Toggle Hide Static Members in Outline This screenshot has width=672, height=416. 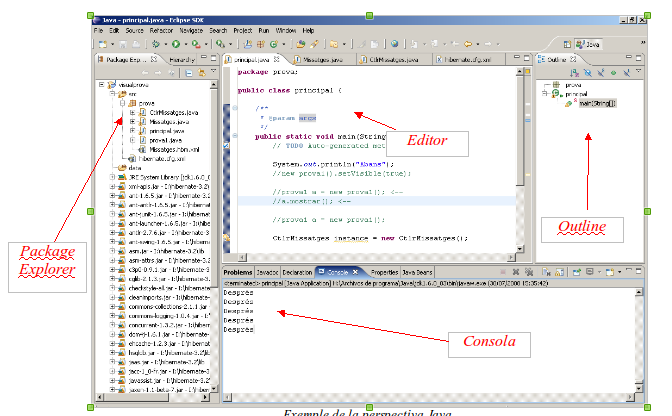click(x=601, y=73)
